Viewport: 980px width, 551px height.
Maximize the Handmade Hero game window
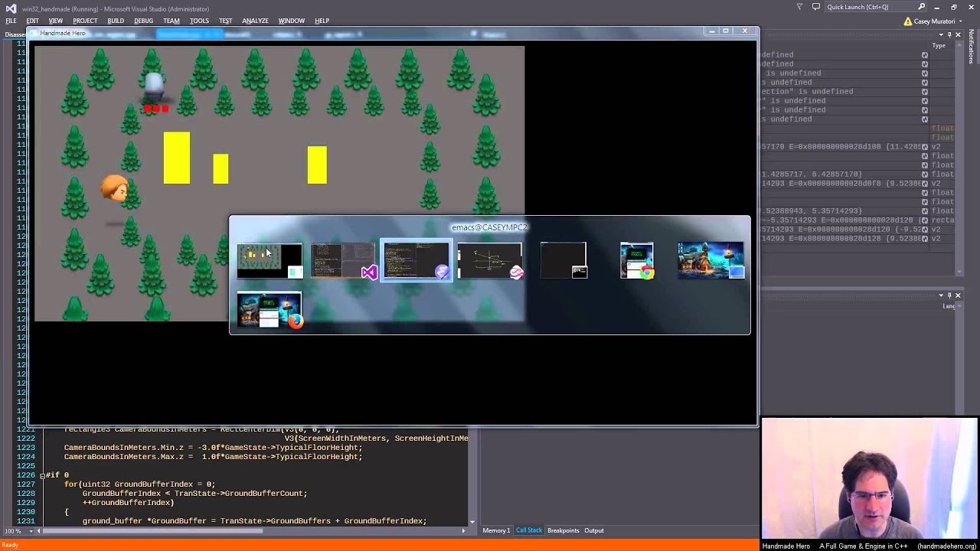726,31
